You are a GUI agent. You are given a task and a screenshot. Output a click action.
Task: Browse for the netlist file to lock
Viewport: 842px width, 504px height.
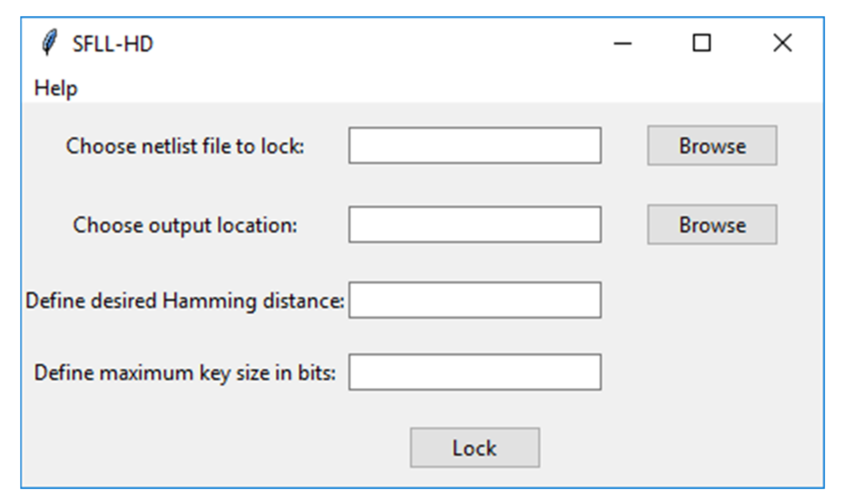click(712, 145)
